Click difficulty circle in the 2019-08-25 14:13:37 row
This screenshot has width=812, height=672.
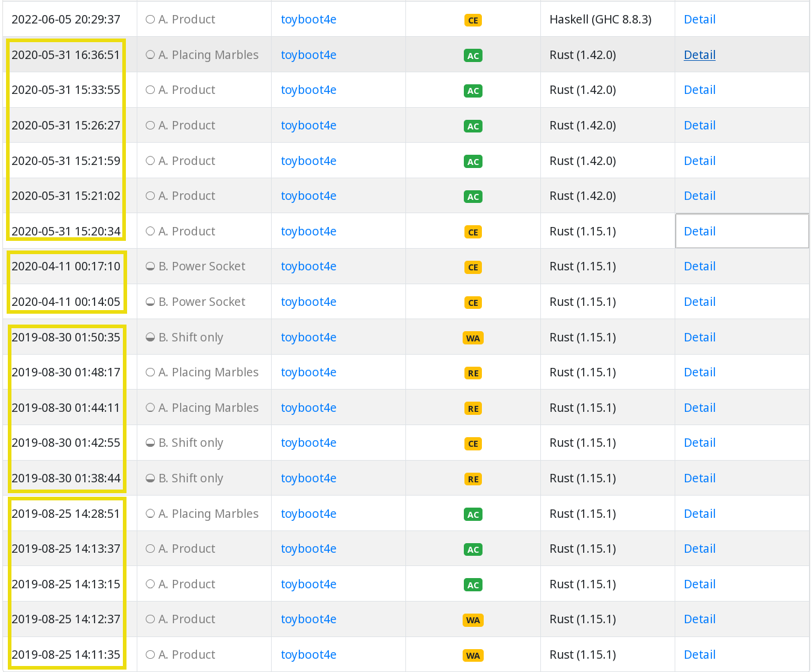(x=150, y=549)
